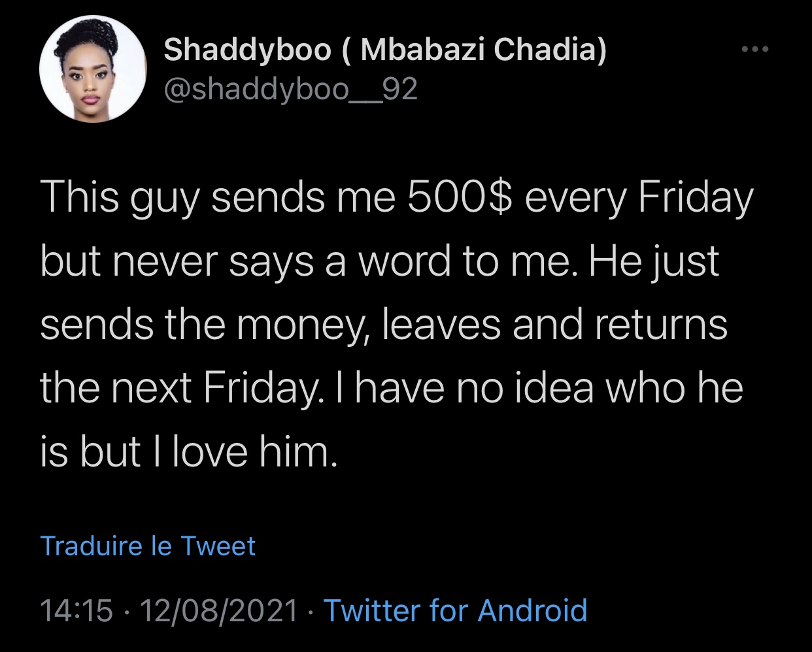This screenshot has height=652, width=812.
Task: Open the Twitter for Android source link
Action: coord(456,610)
